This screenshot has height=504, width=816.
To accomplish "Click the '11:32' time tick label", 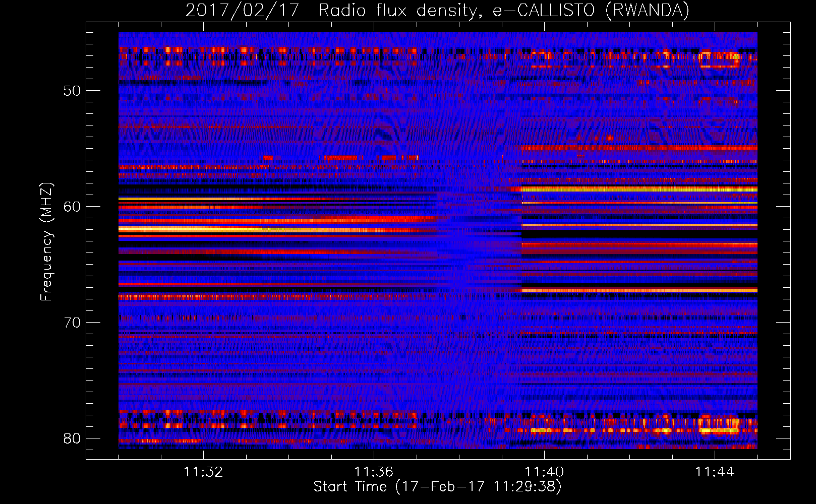I will tap(203, 472).
